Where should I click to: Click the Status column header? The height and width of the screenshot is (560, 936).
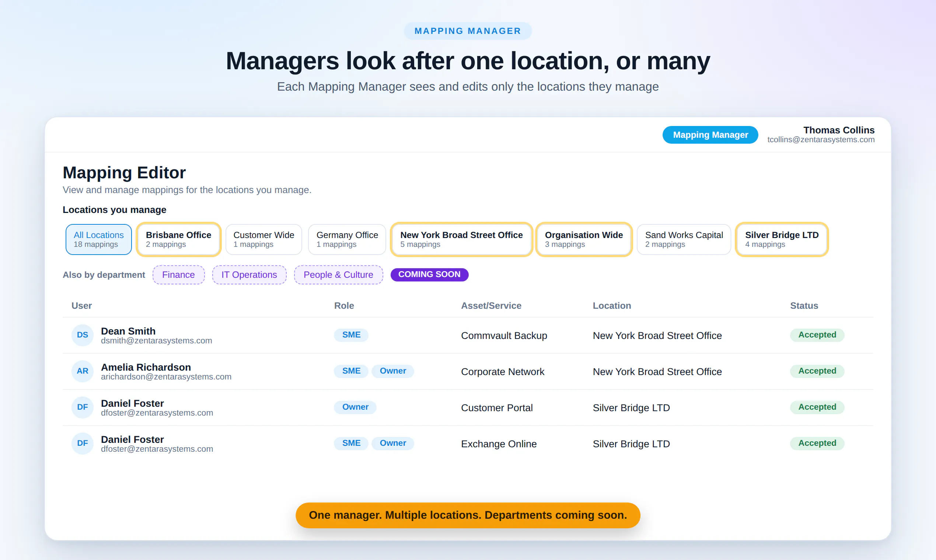804,306
